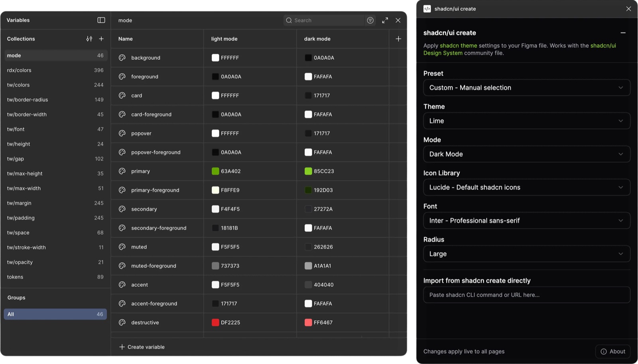The height and width of the screenshot is (364, 638).
Task: Click palette icon beside muted-foreground variable
Action: (122, 266)
